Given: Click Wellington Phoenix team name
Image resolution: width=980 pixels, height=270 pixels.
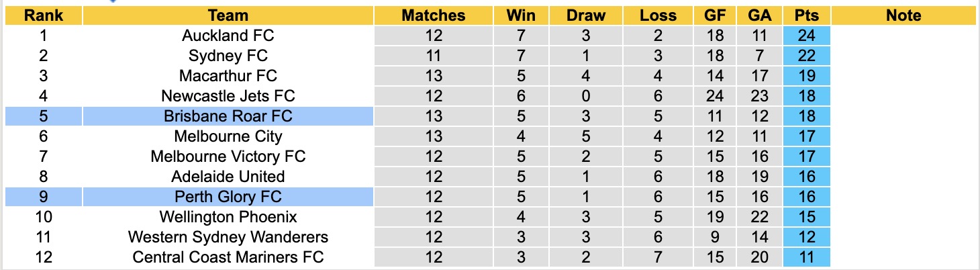Looking at the screenshot, I should pos(228,217).
